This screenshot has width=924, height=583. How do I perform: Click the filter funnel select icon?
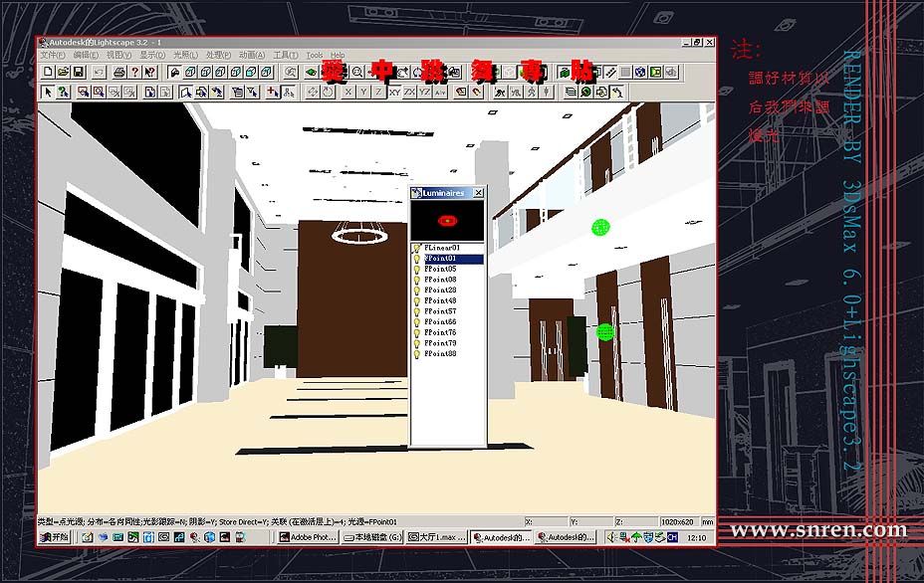point(252,92)
